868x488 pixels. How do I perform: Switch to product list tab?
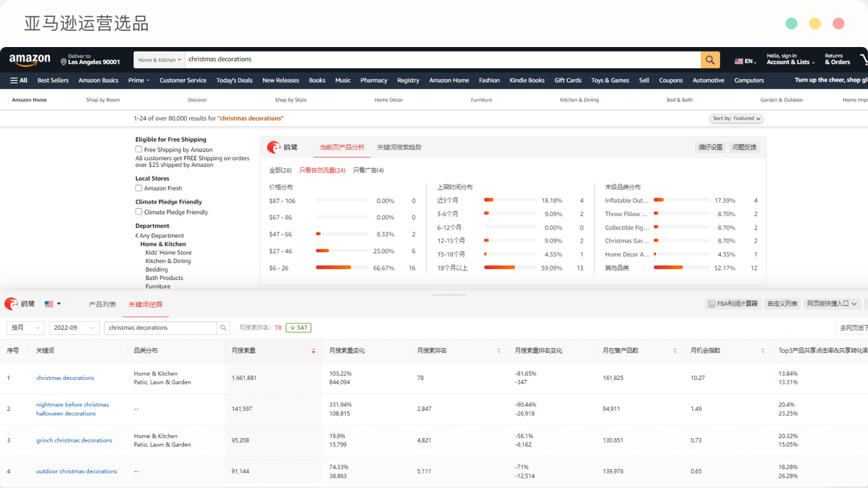coord(102,304)
